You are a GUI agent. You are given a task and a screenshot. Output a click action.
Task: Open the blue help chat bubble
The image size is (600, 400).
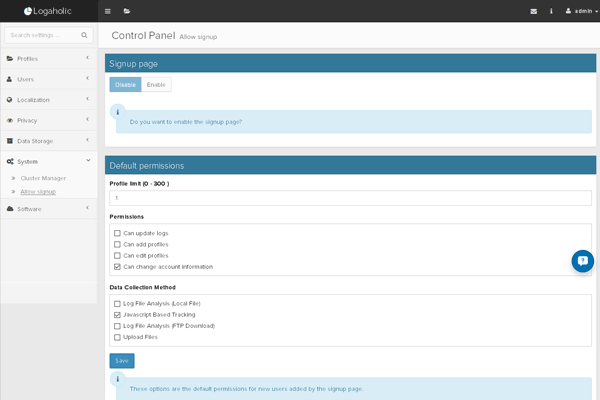pyautogui.click(x=582, y=261)
